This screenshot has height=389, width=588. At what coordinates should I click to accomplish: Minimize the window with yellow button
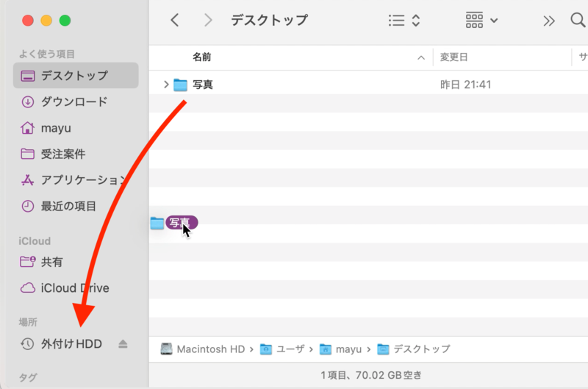pos(46,21)
